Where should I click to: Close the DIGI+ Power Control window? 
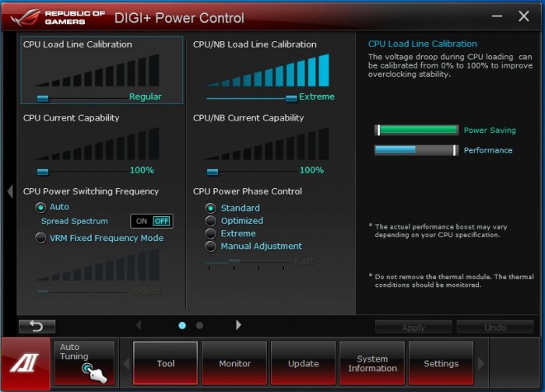pyautogui.click(x=524, y=16)
